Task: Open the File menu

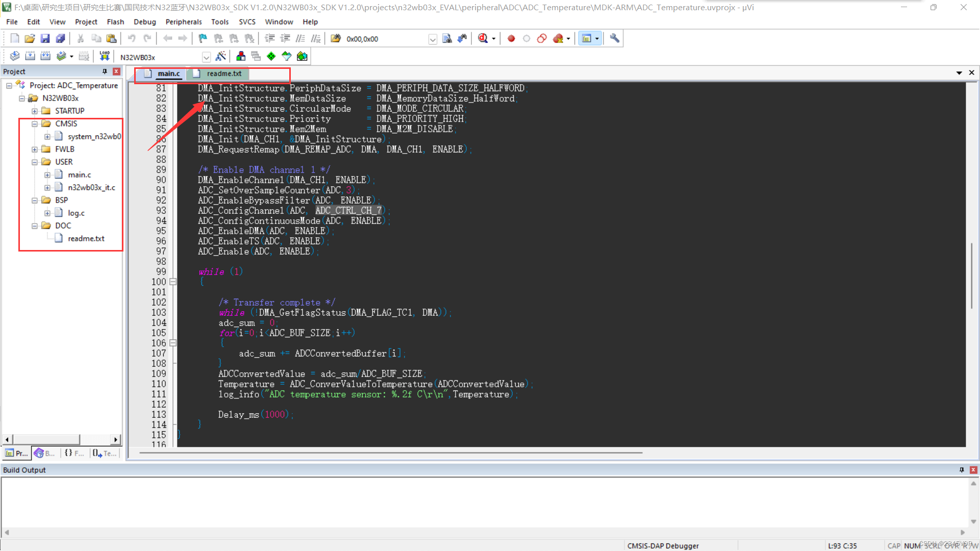Action: [12, 22]
